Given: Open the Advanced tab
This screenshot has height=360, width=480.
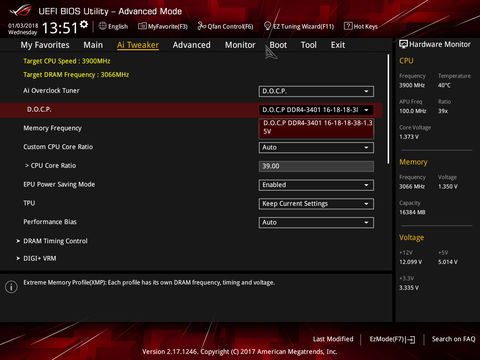Looking at the screenshot, I should tap(192, 45).
